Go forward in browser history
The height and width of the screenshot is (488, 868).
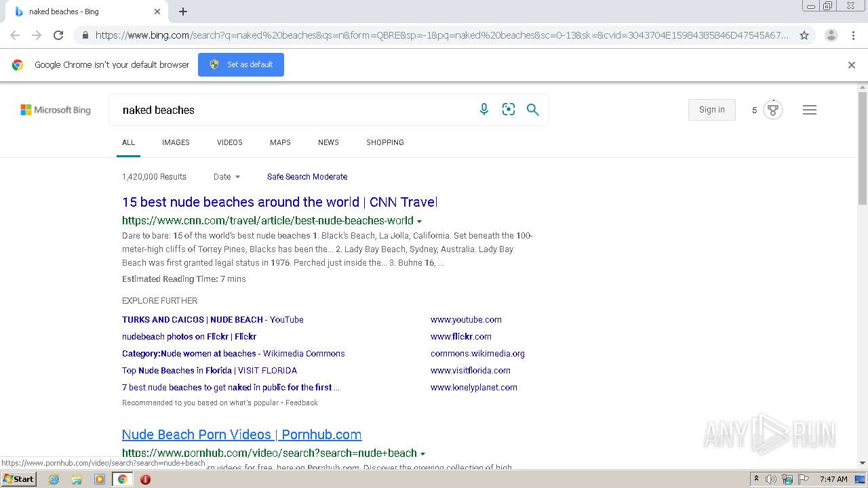click(37, 35)
